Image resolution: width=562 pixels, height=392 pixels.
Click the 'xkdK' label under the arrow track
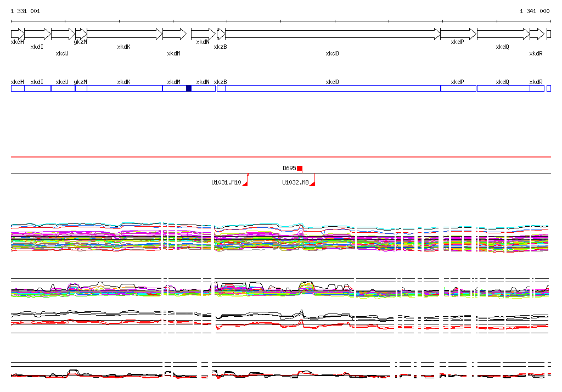pos(123,47)
